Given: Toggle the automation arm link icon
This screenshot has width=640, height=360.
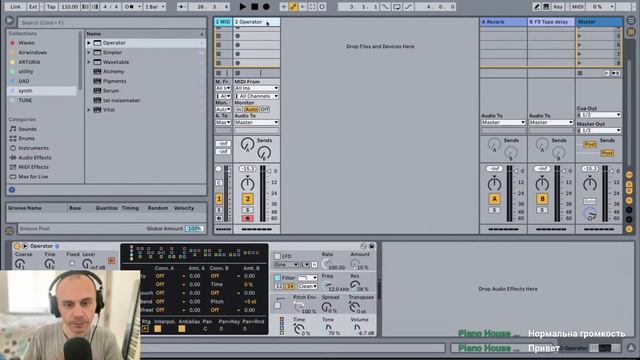Looking at the screenshot, I should tap(293, 7).
